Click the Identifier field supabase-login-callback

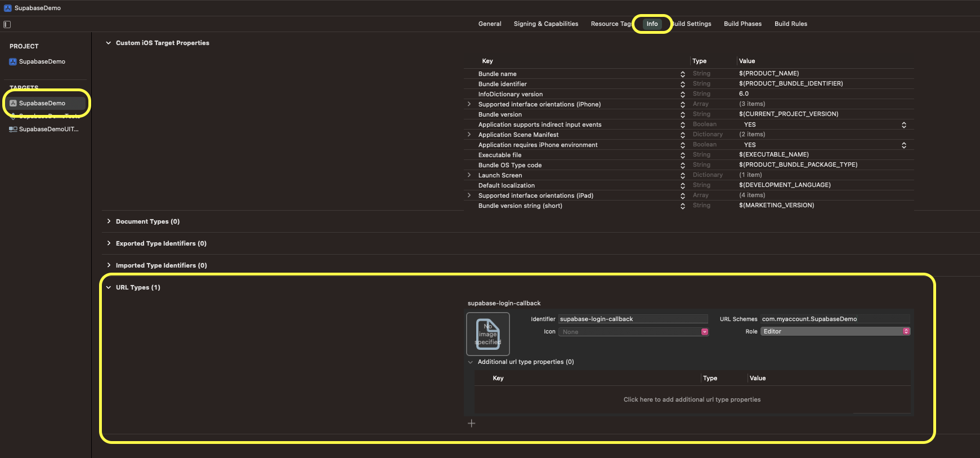click(633, 319)
